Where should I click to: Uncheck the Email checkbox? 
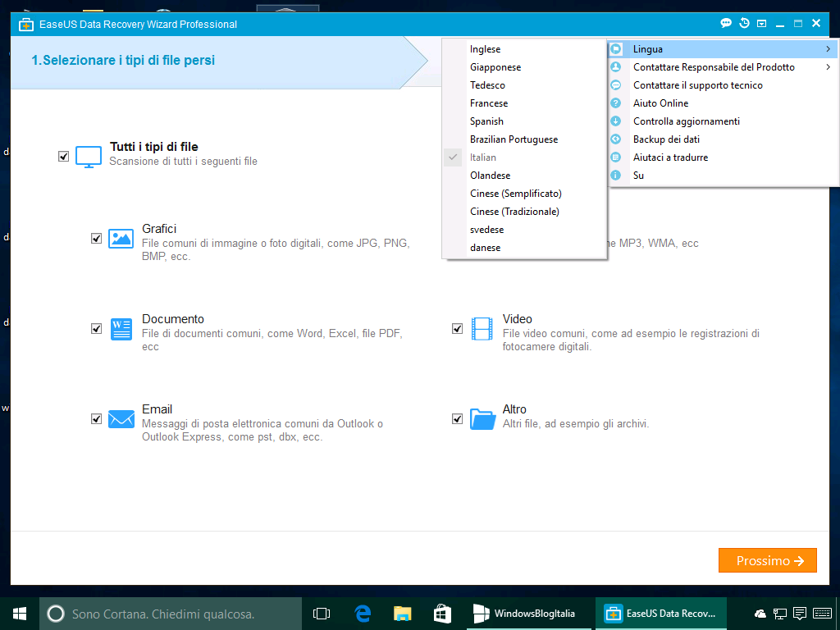tap(97, 419)
